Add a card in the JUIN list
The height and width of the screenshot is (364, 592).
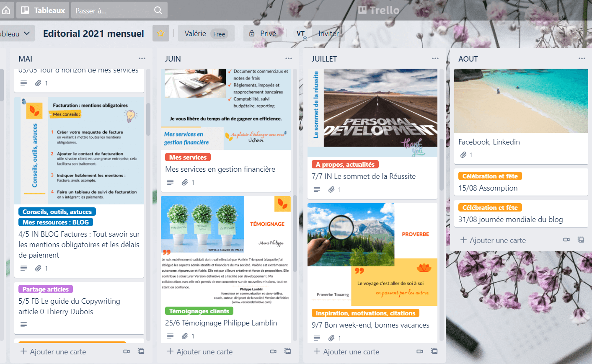point(200,352)
